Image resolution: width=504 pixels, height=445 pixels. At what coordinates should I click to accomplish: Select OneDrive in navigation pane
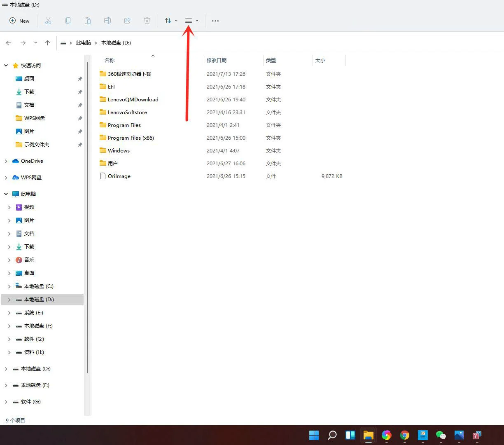click(x=28, y=161)
